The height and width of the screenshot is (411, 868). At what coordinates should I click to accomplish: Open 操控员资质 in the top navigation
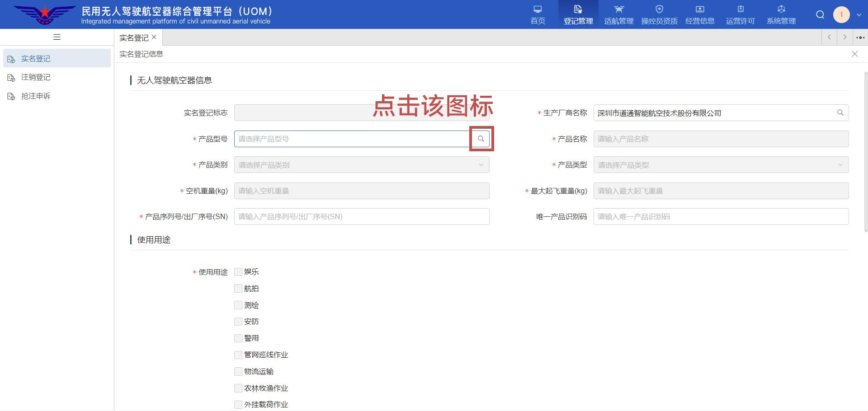pyautogui.click(x=659, y=15)
